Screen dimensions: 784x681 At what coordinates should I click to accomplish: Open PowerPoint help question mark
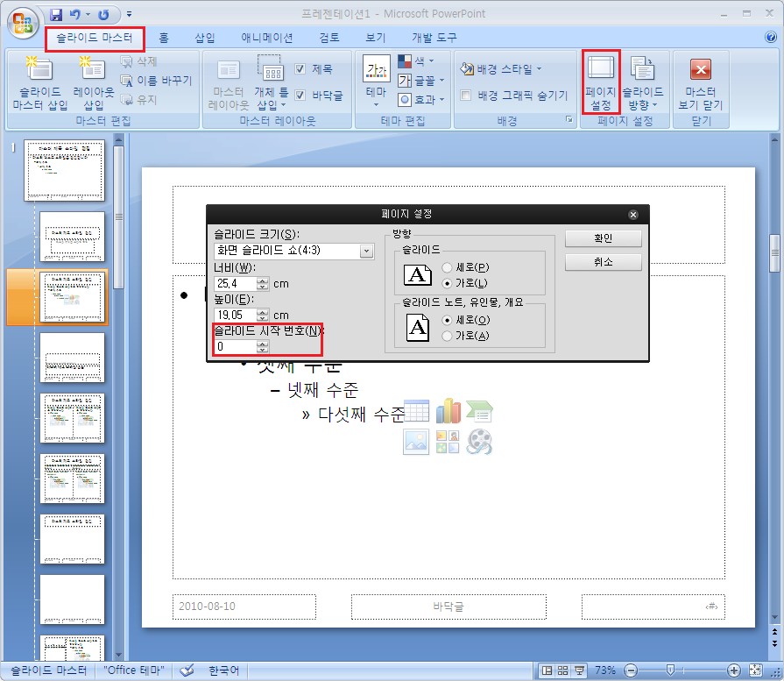[771, 37]
